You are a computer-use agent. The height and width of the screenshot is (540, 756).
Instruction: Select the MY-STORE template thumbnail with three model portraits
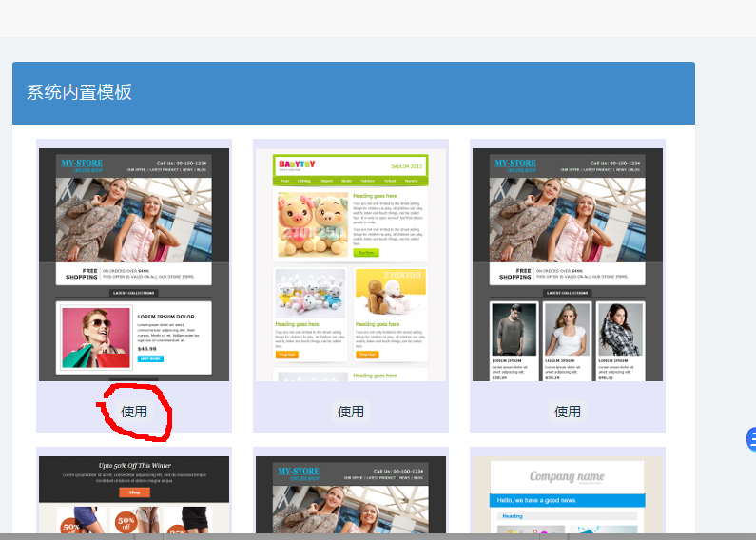point(568,264)
